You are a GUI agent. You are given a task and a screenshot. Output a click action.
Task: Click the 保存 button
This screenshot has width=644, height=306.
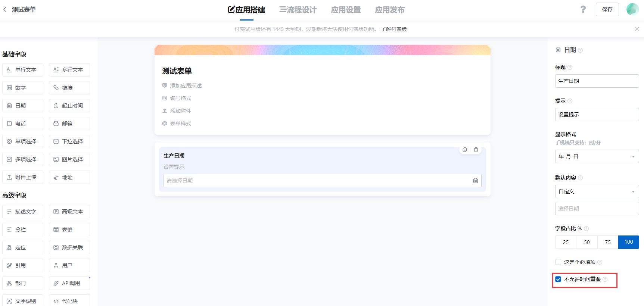tap(607, 9)
